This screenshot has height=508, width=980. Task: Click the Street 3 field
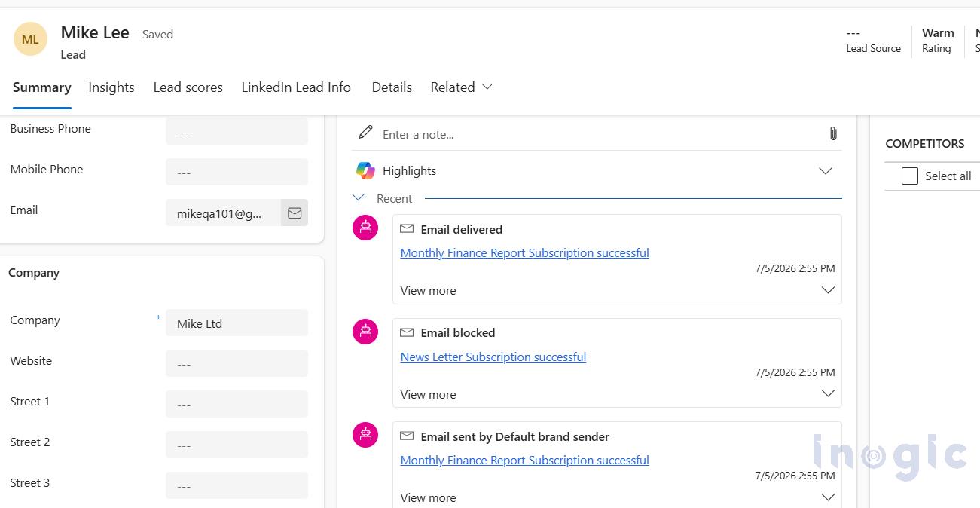pyautogui.click(x=237, y=486)
